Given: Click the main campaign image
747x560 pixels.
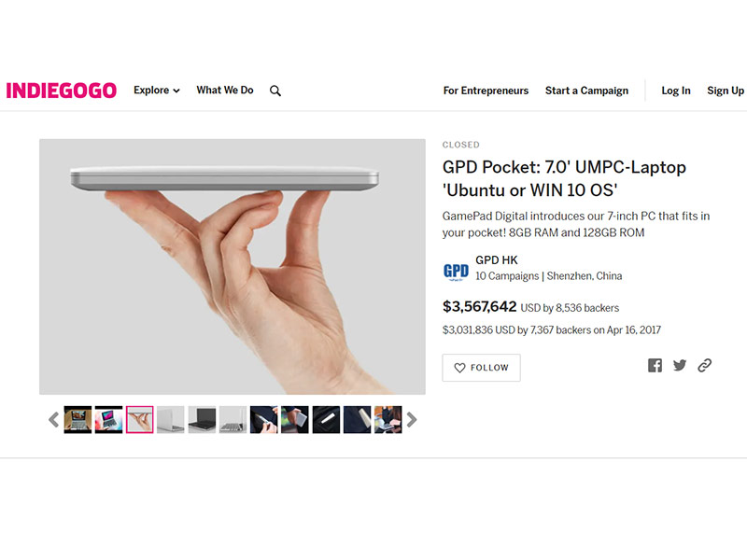Looking at the screenshot, I should point(233,267).
